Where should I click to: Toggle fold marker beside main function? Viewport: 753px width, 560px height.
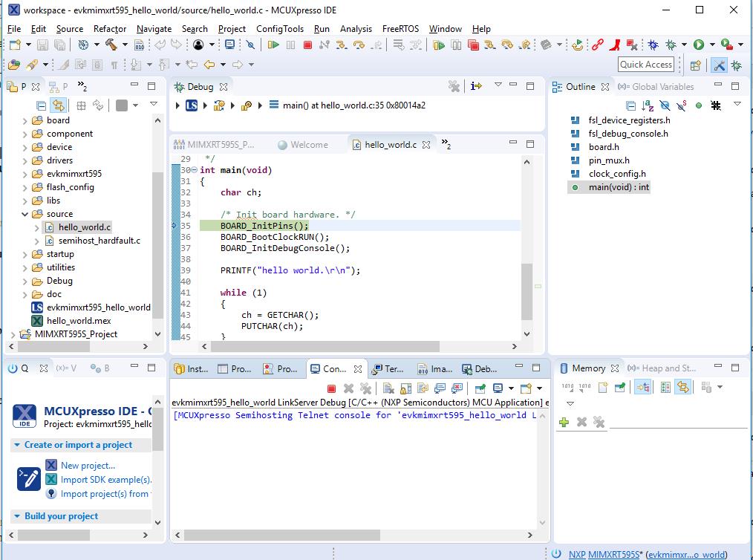point(194,170)
